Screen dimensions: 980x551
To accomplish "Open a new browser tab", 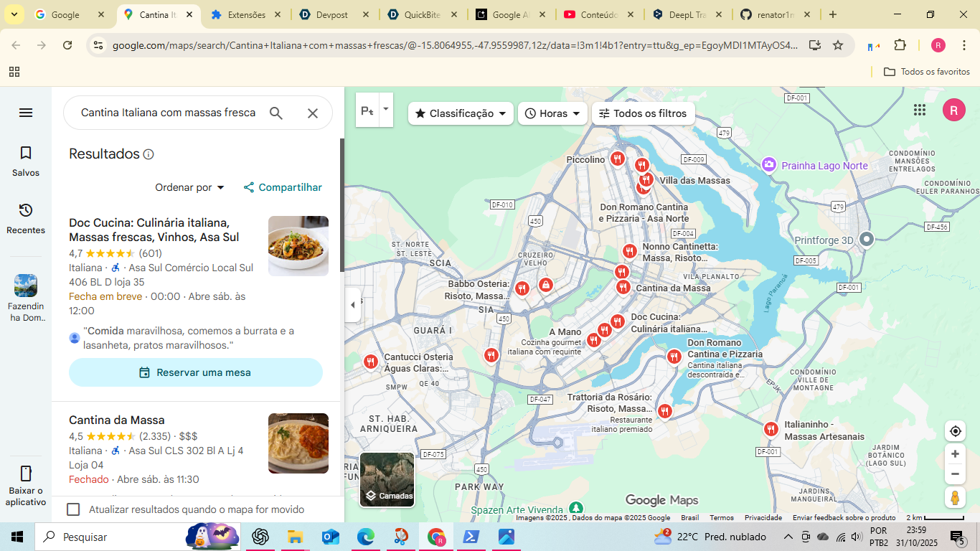I will click(832, 14).
